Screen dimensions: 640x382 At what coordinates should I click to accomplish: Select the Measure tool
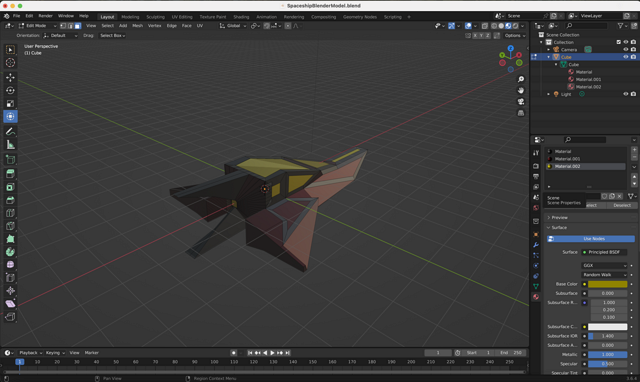point(10,144)
